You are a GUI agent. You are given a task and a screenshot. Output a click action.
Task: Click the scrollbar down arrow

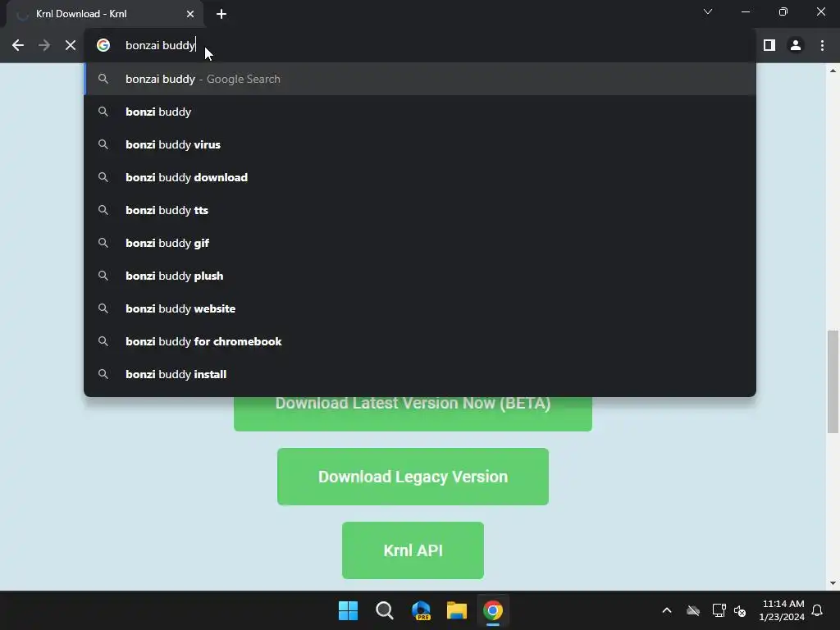(x=833, y=583)
